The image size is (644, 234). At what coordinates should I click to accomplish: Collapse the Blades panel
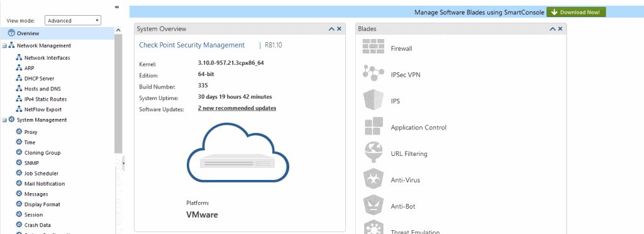point(553,29)
